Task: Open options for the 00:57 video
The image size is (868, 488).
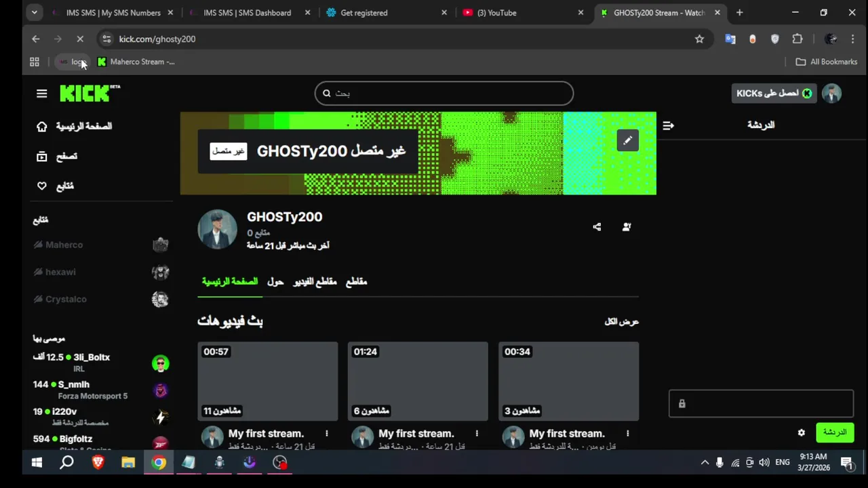Action: tap(326, 434)
